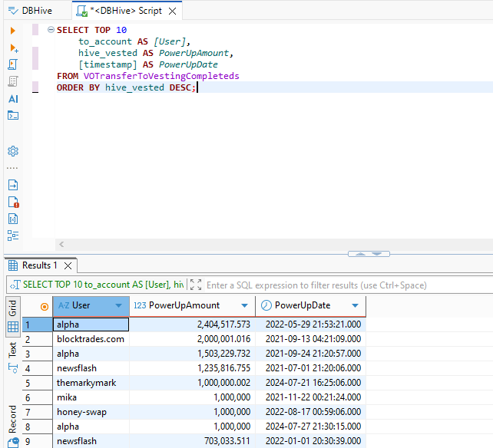This screenshot has height=448, width=493.
Task: Click the record view icon at bottom
Action: click(13, 443)
